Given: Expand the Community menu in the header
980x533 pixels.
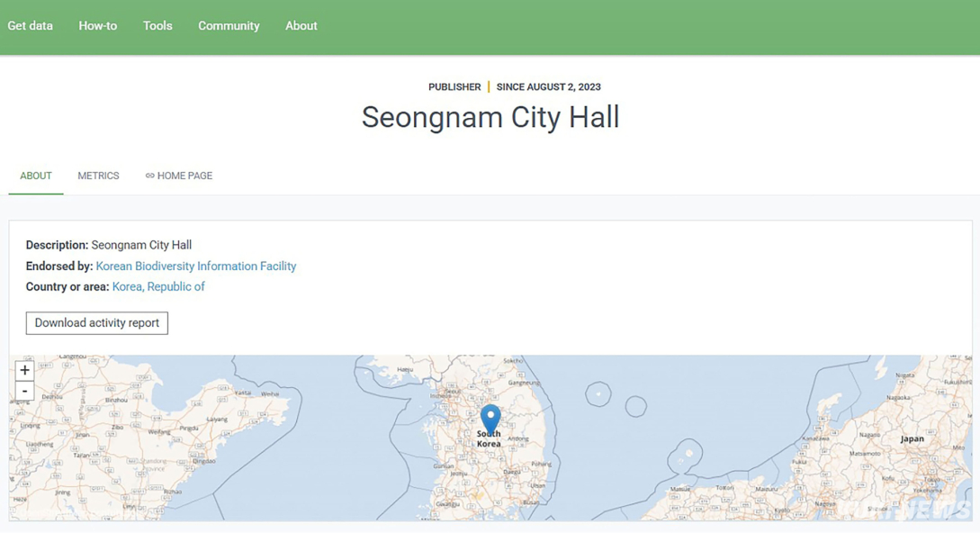Looking at the screenshot, I should point(229,26).
